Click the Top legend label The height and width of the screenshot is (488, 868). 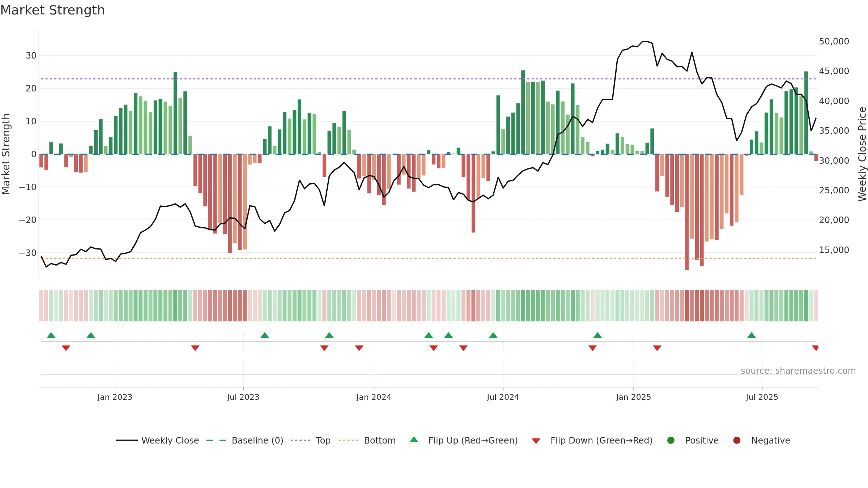[323, 440]
